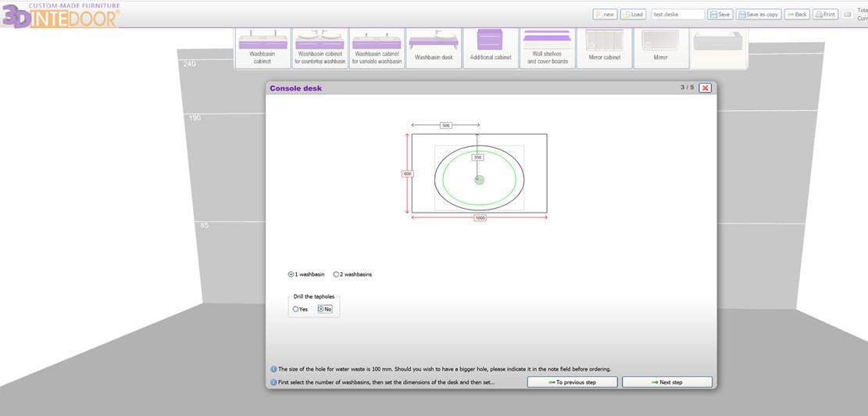Select the 1 washbasin option
Image resolution: width=868 pixels, height=416 pixels.
pos(291,274)
